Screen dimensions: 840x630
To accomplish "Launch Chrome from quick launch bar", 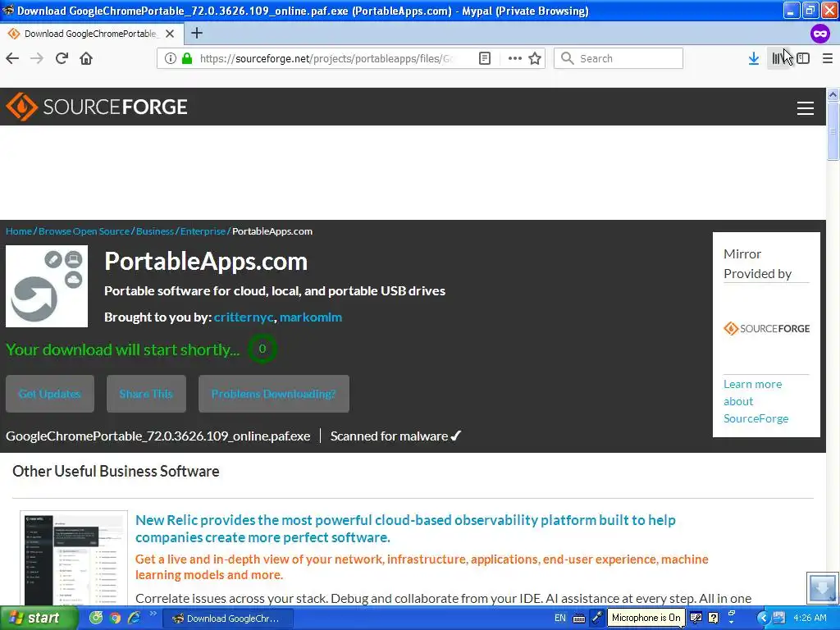I will click(x=115, y=619).
